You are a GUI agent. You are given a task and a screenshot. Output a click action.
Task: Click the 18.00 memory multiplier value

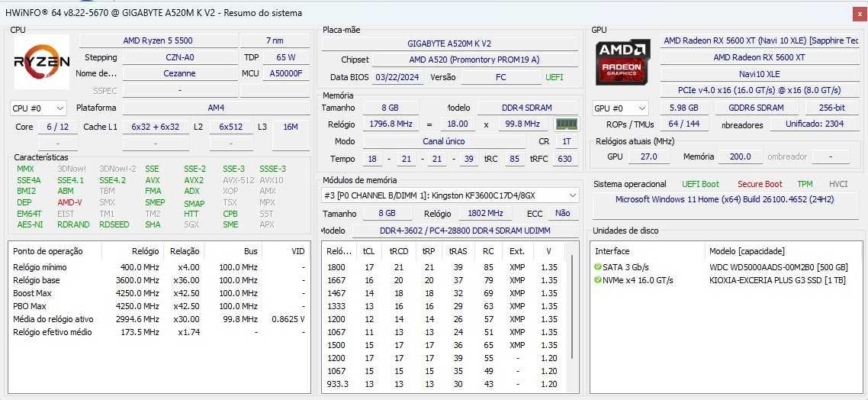pyautogui.click(x=458, y=124)
